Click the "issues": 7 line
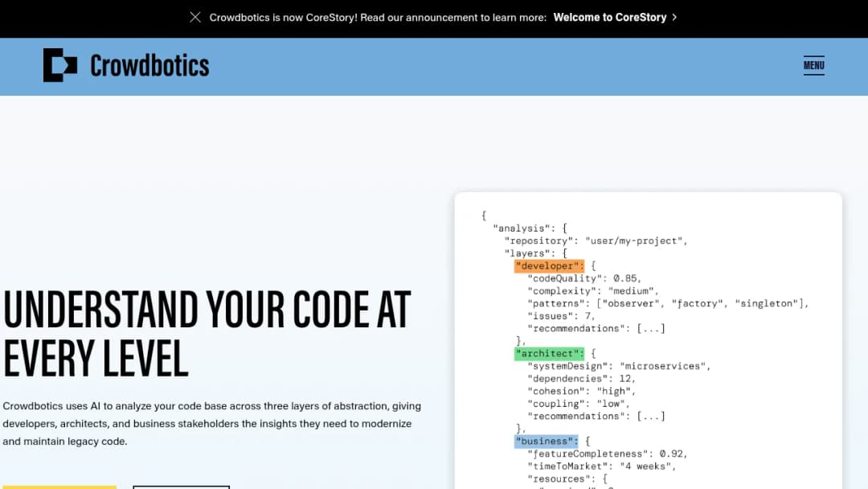This screenshot has height=489, width=868. pos(561,316)
